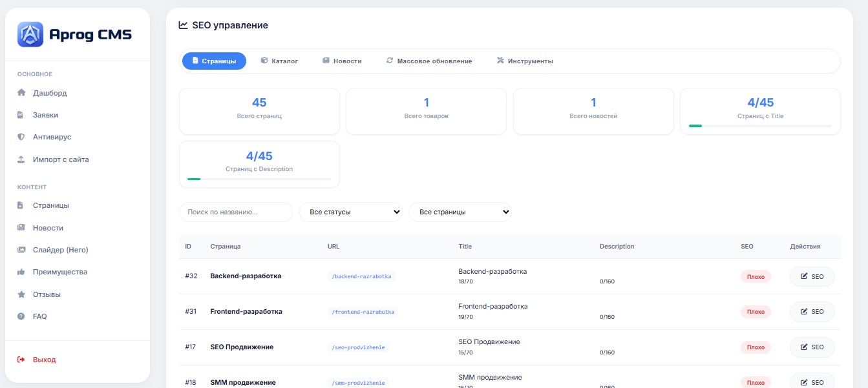Click Frontend-разработка page name in table
868x388 pixels.
[246, 312]
